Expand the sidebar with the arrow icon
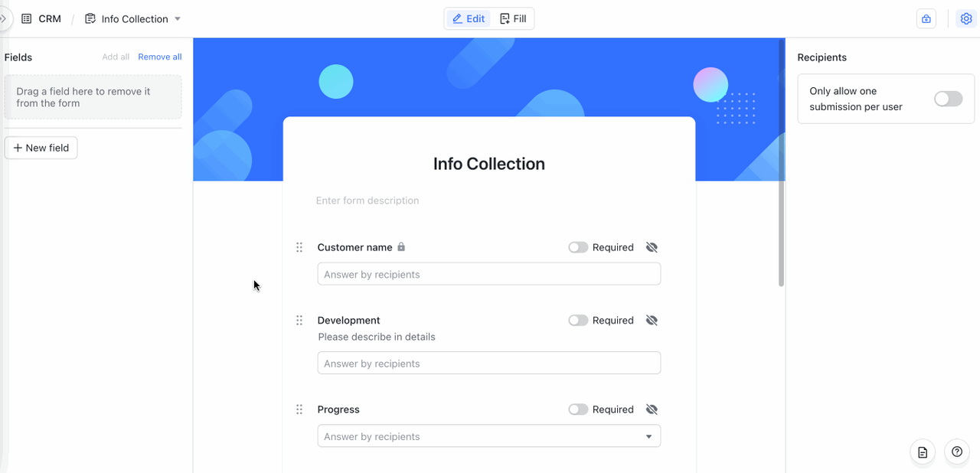Viewport: 980px width, 473px height. (x=3, y=18)
